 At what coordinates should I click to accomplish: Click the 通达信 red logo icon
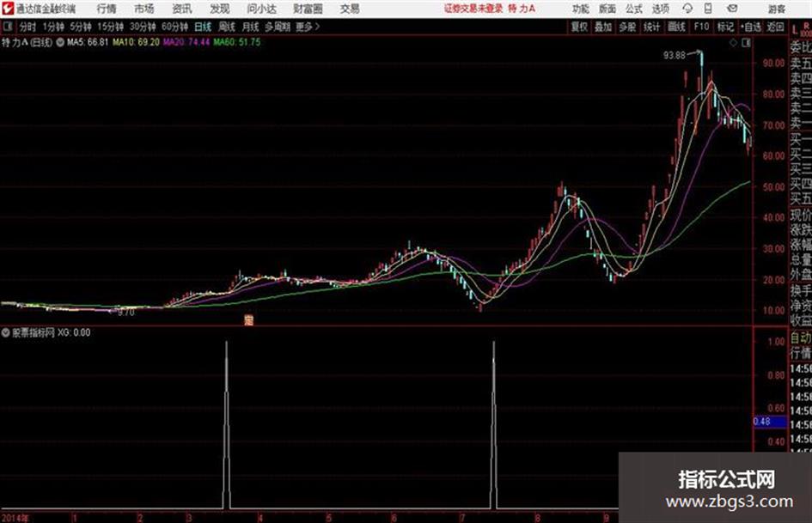pyautogui.click(x=7, y=9)
